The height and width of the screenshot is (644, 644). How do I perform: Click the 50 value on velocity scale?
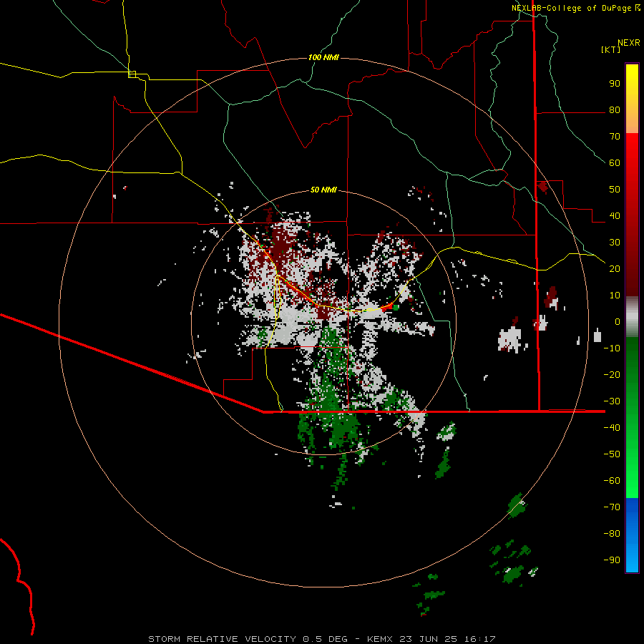615,190
